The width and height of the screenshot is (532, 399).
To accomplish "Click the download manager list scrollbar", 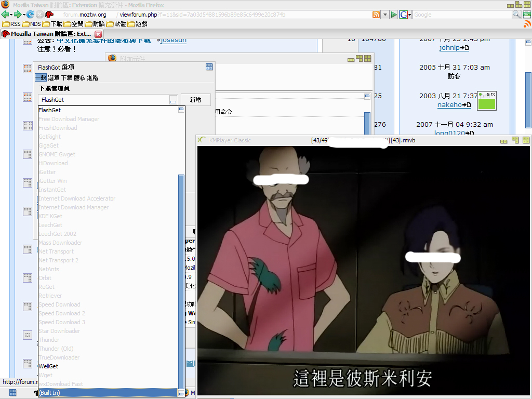I will 181,281.
